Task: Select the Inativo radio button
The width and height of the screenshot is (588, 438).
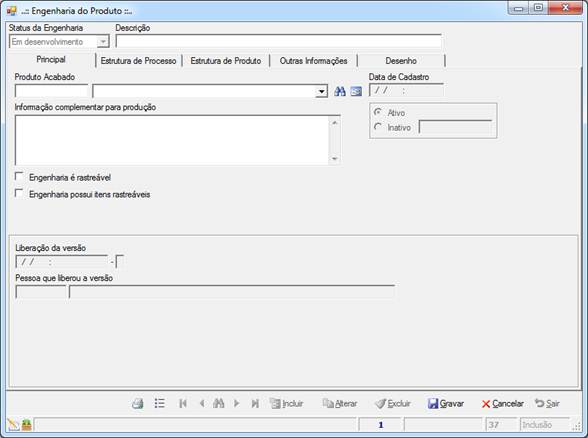Action: pyautogui.click(x=378, y=127)
